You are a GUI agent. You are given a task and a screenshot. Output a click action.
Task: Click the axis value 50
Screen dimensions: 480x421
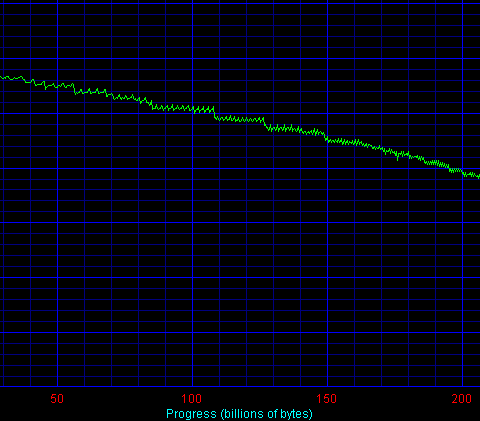57,399
